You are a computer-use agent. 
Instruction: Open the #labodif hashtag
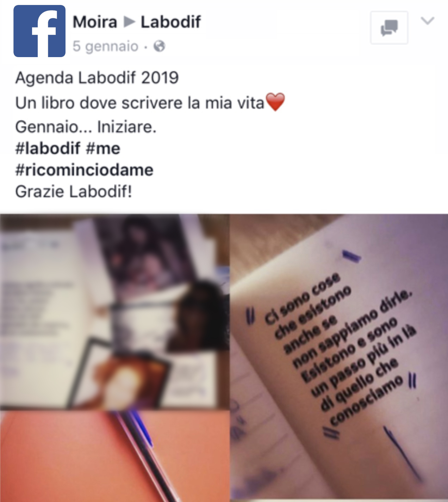point(48,148)
